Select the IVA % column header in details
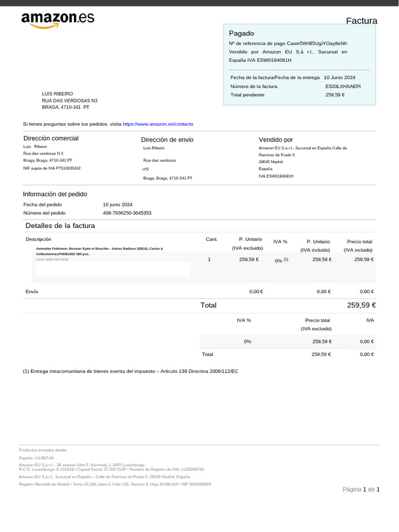Image resolution: width=399 pixels, height=532 pixels. pos(280,242)
